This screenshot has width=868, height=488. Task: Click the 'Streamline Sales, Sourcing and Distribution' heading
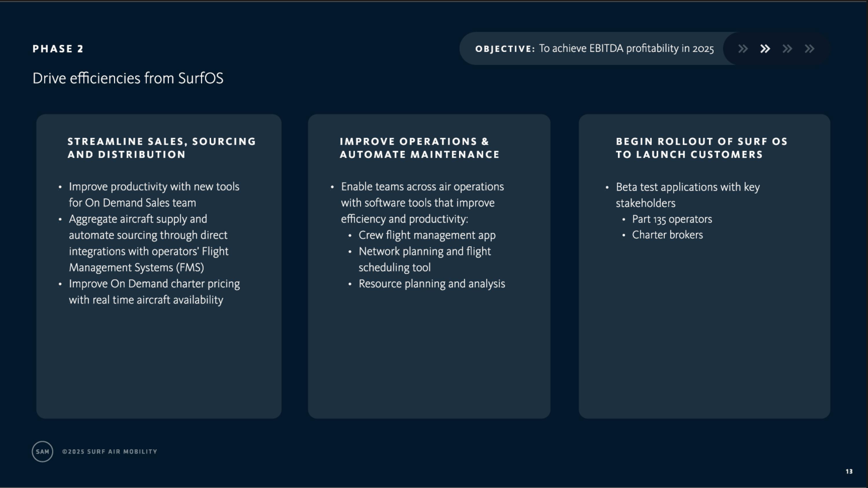point(162,148)
